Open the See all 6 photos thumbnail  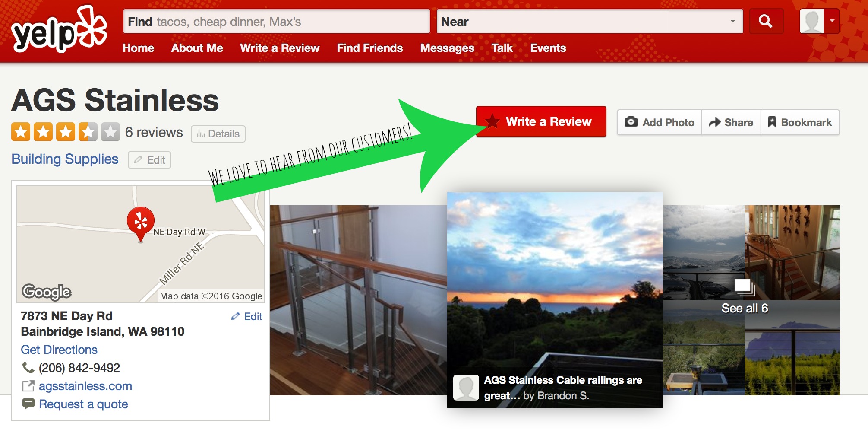click(751, 300)
